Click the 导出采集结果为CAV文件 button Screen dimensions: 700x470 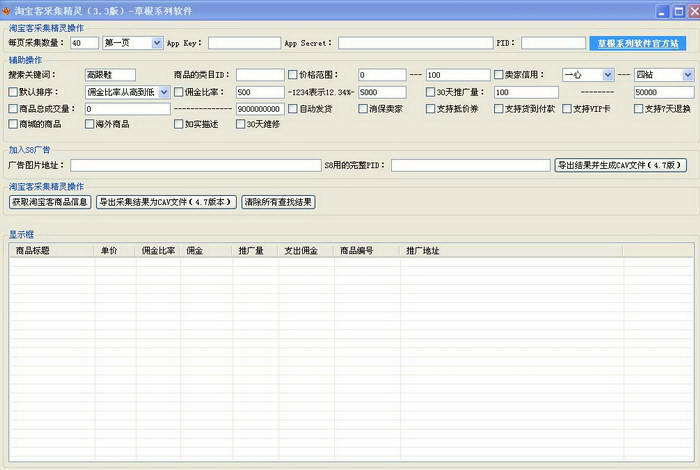click(166, 202)
